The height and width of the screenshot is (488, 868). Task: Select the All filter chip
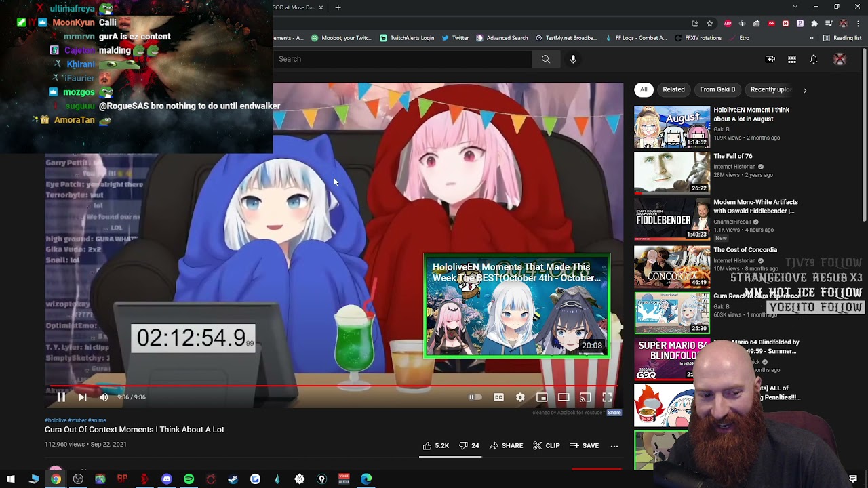[644, 89]
